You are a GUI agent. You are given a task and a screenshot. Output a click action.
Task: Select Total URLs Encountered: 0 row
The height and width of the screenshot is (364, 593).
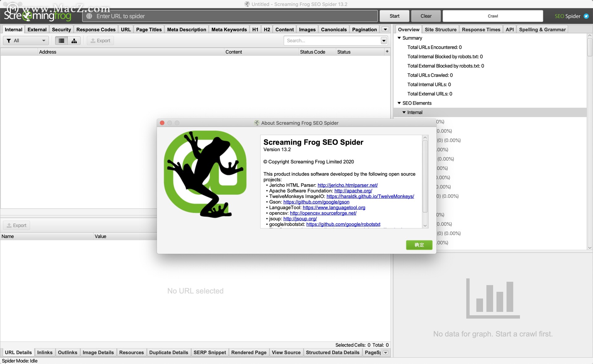pyautogui.click(x=434, y=47)
